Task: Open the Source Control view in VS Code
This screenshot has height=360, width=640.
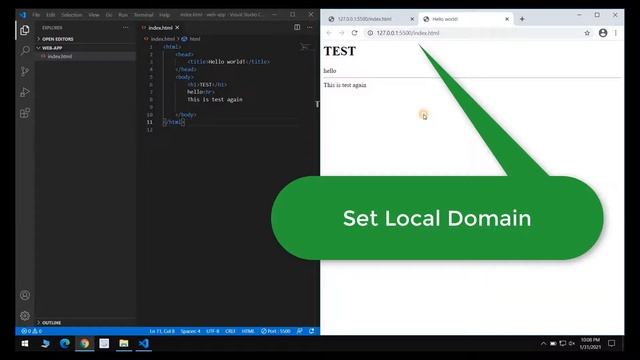Action: (25, 71)
